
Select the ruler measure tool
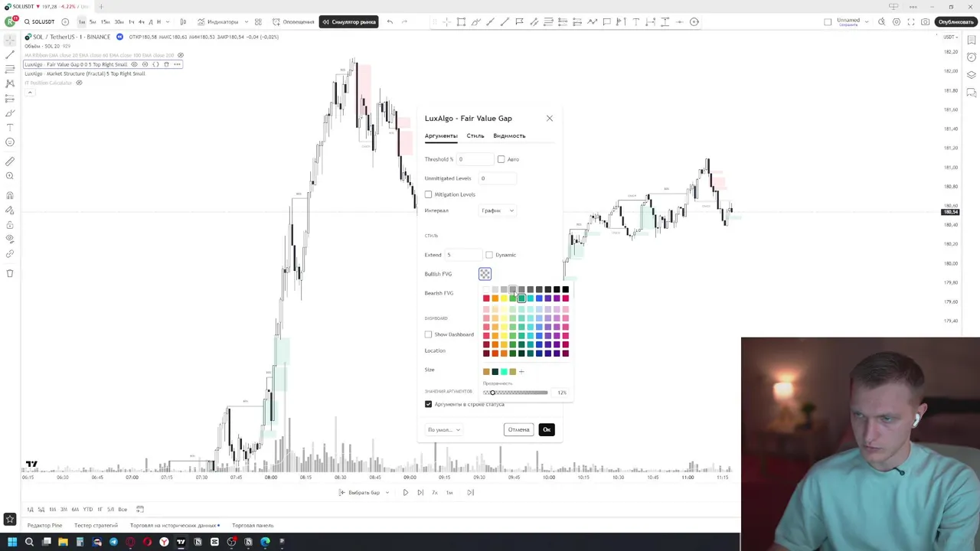10,161
